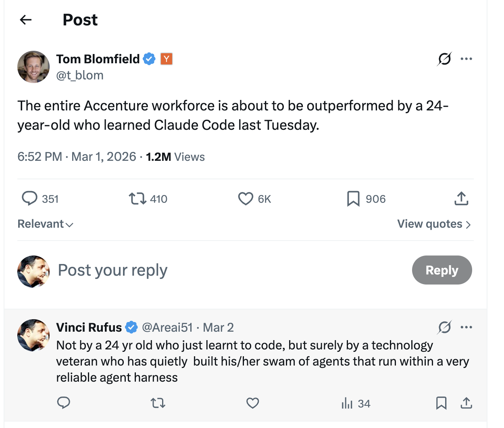Click the reply icon showing 351 replies
This screenshot has width=504, height=428.
click(29, 198)
